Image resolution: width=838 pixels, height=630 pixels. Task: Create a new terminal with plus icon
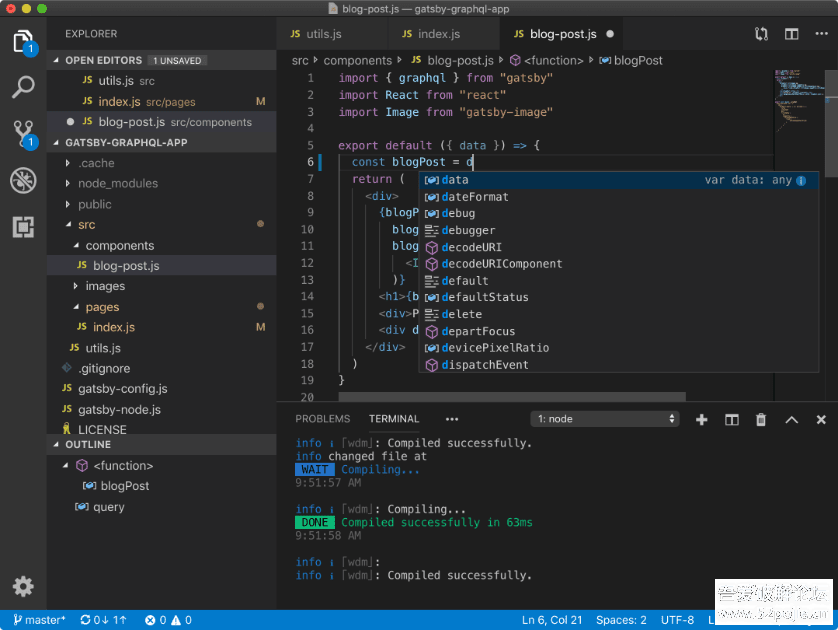point(702,419)
